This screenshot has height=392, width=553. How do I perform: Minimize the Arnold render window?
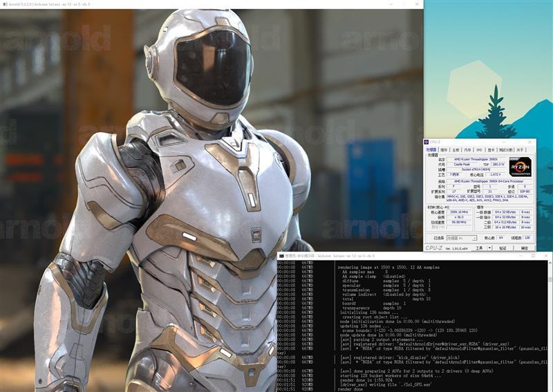coord(392,4)
